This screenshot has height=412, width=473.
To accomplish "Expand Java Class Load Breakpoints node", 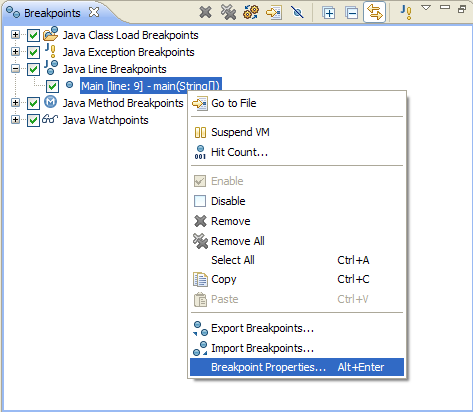I will [15, 34].
